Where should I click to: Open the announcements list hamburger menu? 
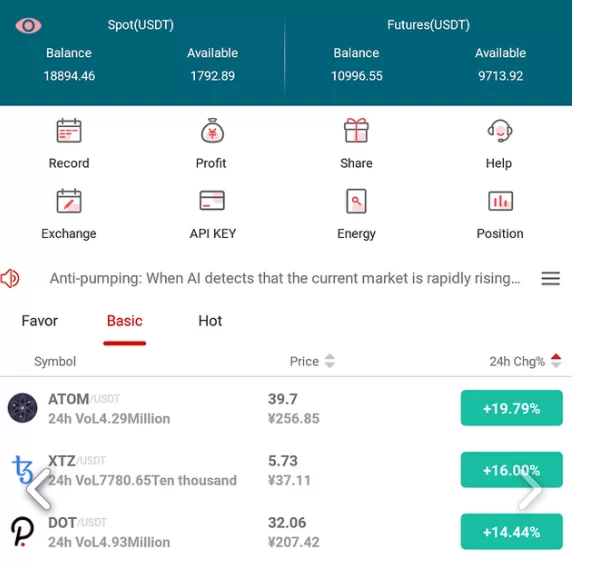point(550,278)
